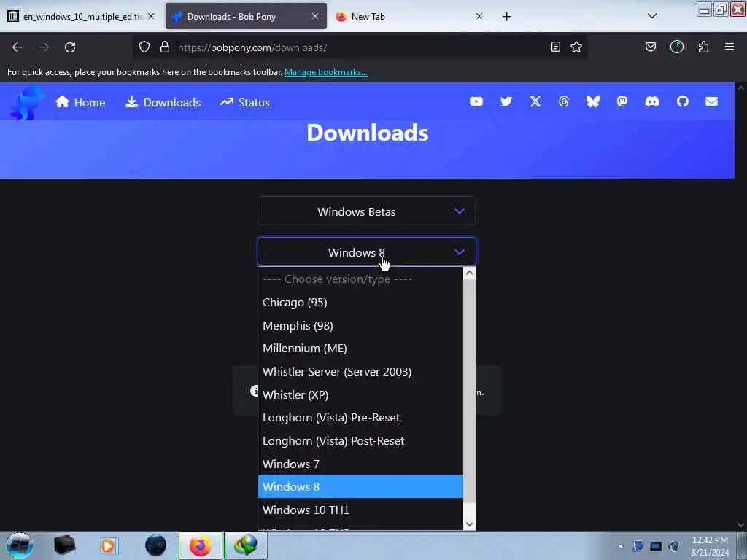The image size is (747, 560).
Task: Go to the Home nav link
Action: coord(80,102)
